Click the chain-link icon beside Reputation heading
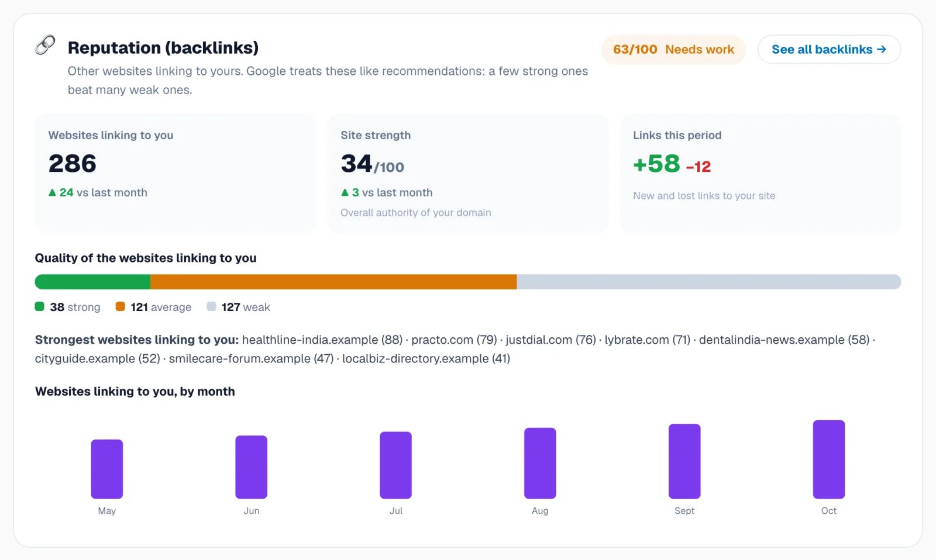This screenshot has height=560, width=936. click(45, 45)
